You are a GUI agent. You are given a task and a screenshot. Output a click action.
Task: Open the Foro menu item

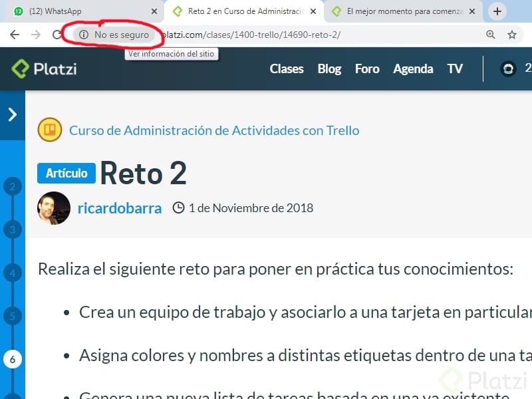pyautogui.click(x=367, y=69)
